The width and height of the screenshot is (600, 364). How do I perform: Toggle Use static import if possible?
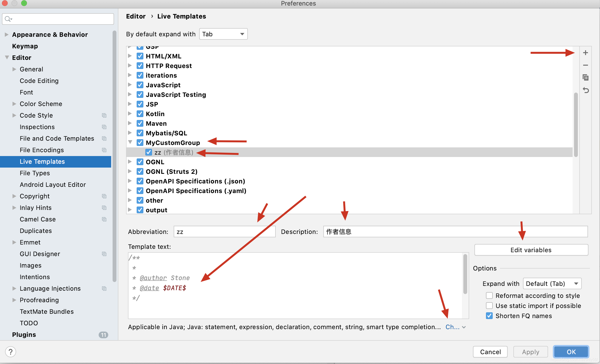[x=489, y=306]
